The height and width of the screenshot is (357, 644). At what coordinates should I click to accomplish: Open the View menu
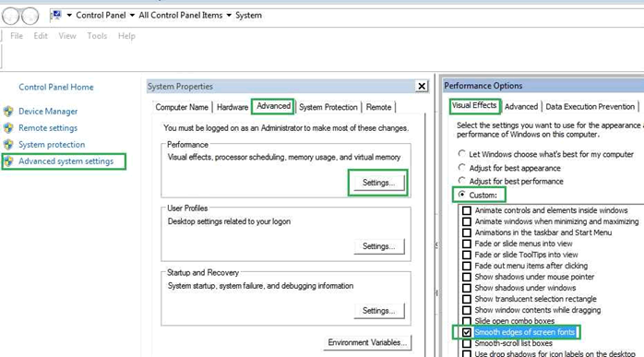[x=67, y=36]
